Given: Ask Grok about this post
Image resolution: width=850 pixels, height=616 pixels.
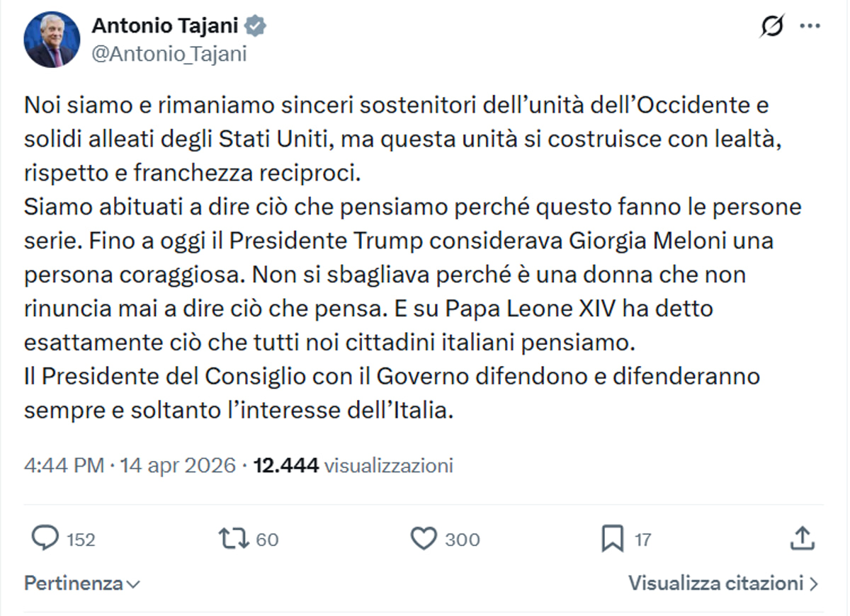Looking at the screenshot, I should coord(772,27).
